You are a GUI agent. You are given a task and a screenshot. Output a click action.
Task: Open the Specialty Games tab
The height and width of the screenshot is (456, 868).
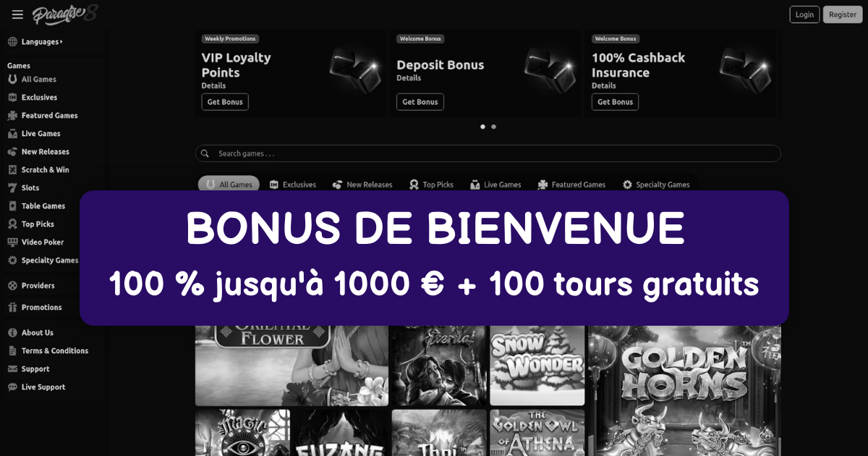tap(656, 185)
